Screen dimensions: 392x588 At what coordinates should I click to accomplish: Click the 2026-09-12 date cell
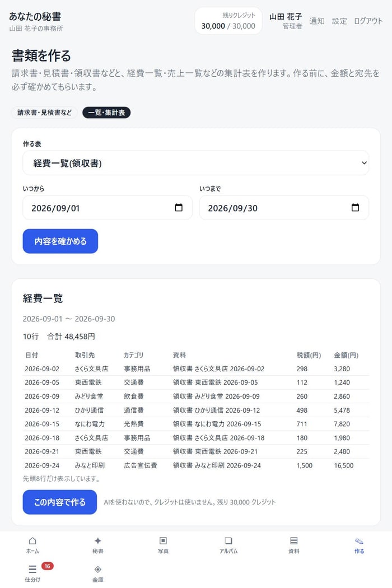pyautogui.click(x=42, y=410)
